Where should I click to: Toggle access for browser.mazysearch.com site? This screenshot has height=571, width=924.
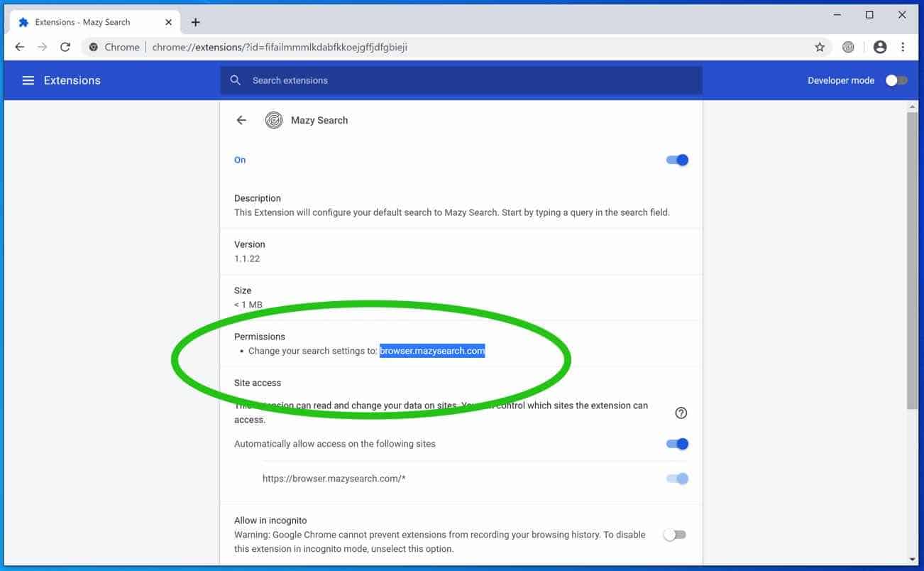coord(677,479)
